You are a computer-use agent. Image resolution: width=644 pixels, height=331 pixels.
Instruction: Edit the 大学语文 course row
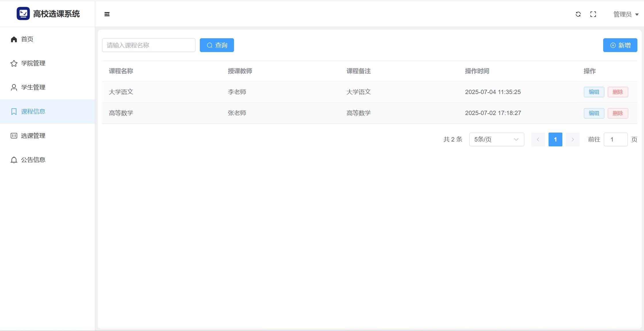click(594, 92)
